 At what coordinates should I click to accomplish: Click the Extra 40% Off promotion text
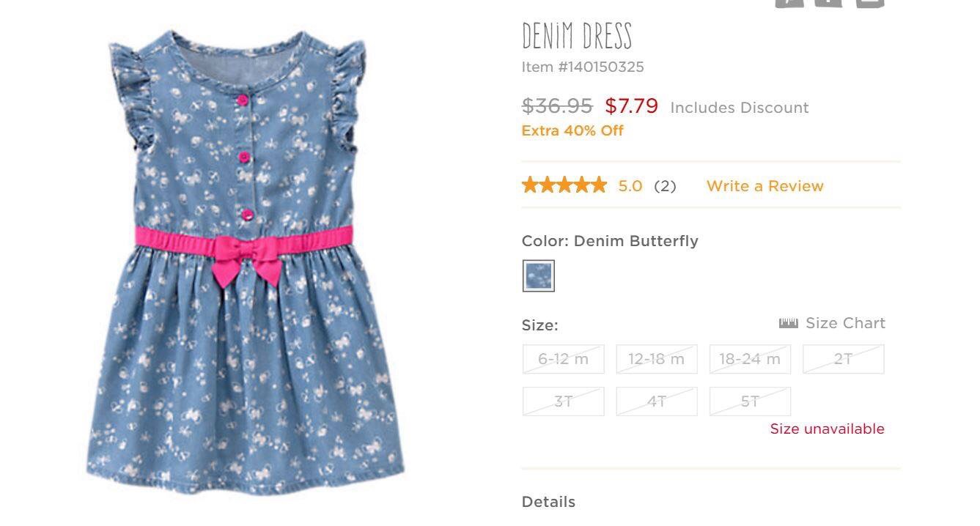[572, 131]
